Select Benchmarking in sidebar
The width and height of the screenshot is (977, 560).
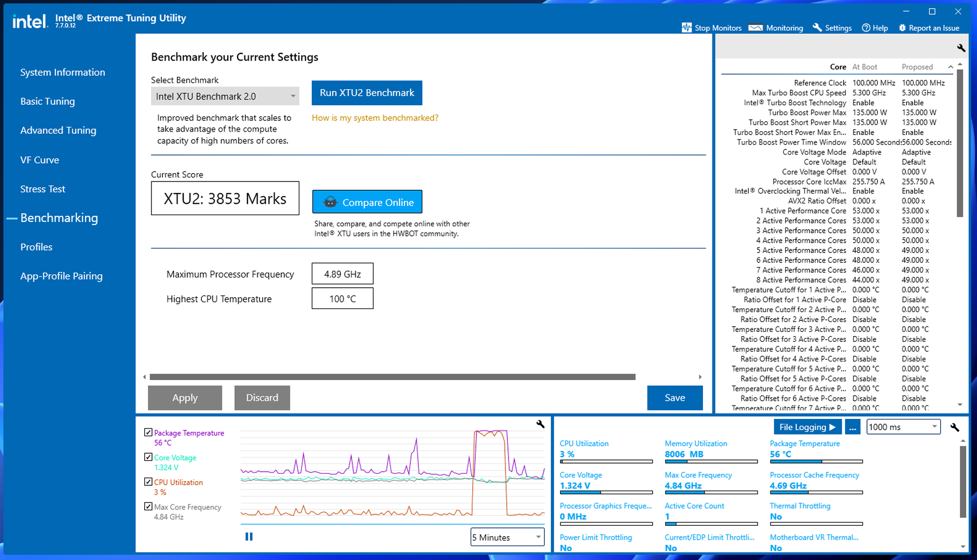tap(59, 218)
